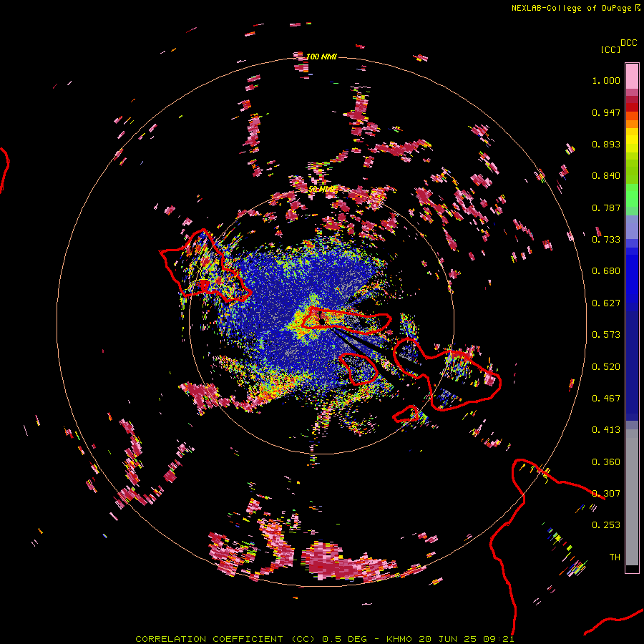Click the 0.360 scale value
This screenshot has height=644, width=644.
click(606, 462)
